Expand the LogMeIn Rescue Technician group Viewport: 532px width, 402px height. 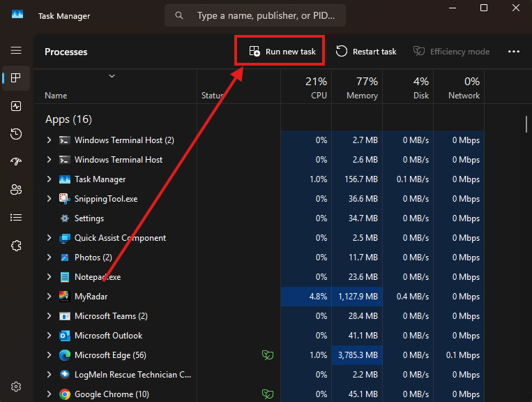[x=49, y=375]
